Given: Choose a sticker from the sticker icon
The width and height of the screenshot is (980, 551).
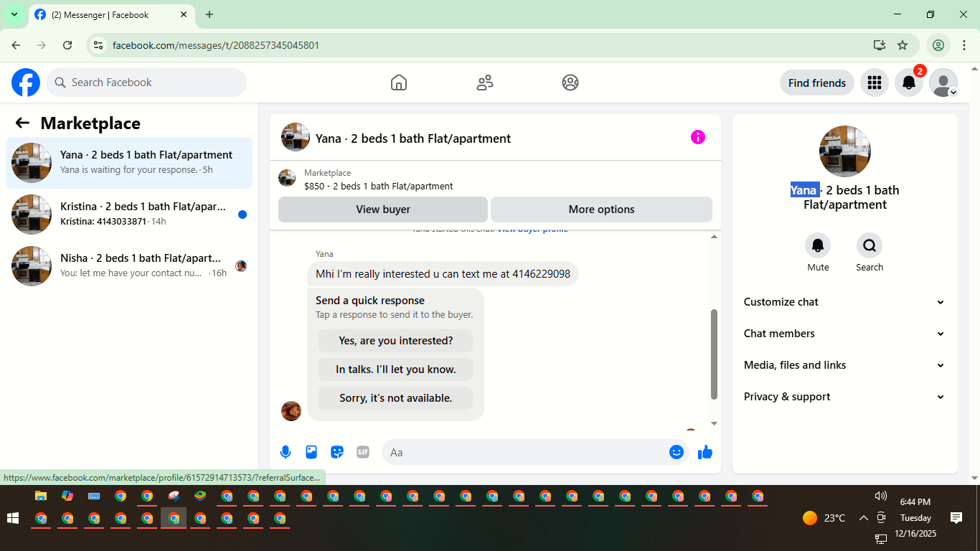Looking at the screenshot, I should pyautogui.click(x=337, y=452).
